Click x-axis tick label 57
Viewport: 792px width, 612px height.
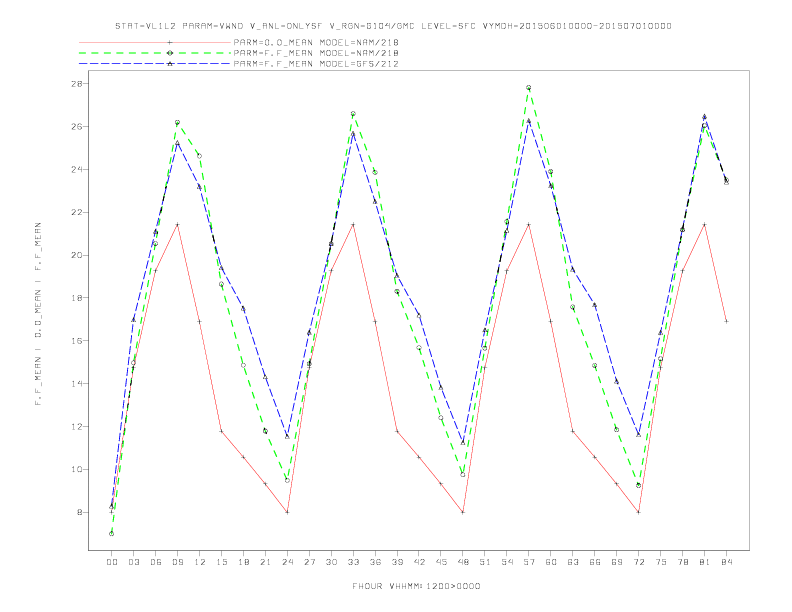[x=529, y=562]
